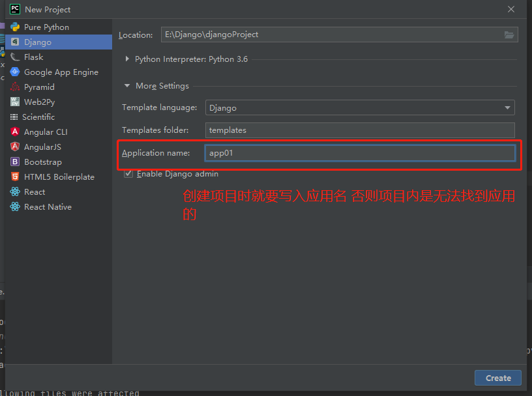
Task: Open the folder browse icon for Location
Action: [x=509, y=35]
